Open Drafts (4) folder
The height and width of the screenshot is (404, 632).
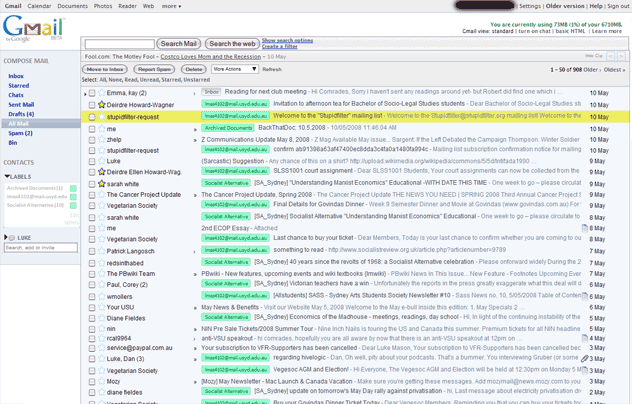click(x=21, y=114)
